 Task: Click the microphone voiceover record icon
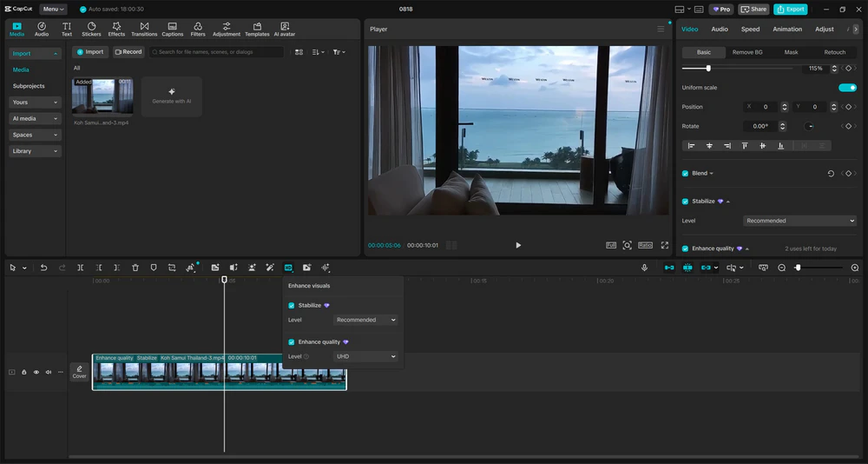(x=644, y=268)
